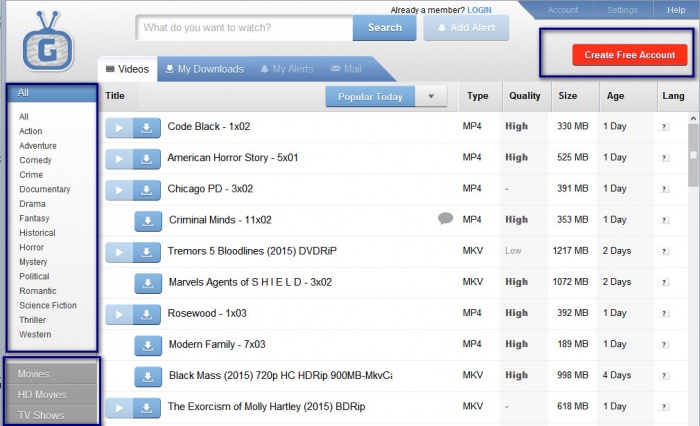Select the Adventure genre
700x426 pixels.
38,146
